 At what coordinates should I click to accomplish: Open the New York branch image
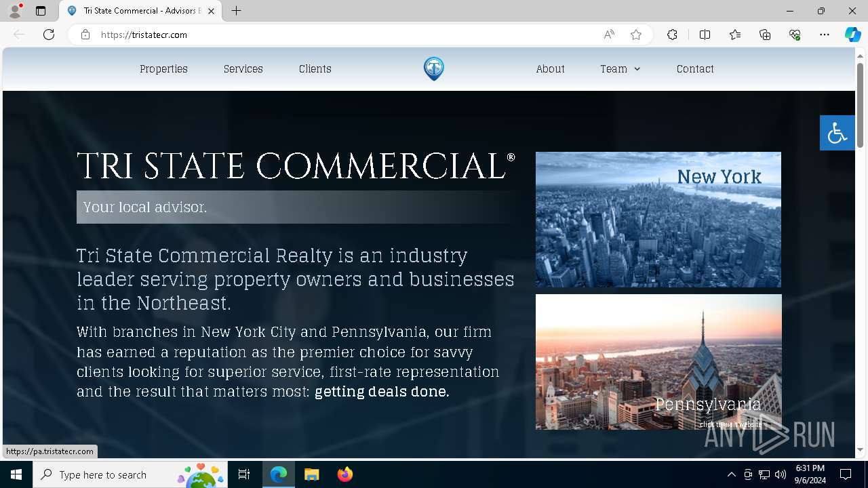tap(658, 220)
